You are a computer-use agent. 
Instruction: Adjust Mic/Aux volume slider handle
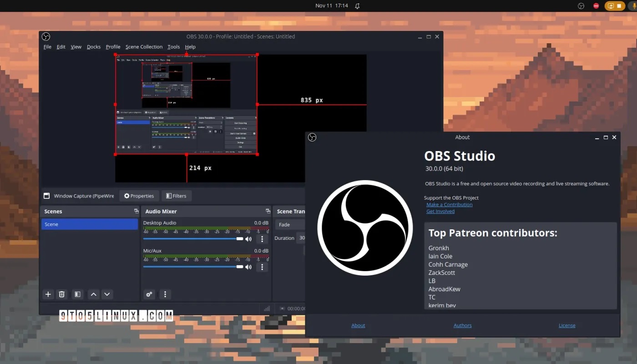pos(240,267)
